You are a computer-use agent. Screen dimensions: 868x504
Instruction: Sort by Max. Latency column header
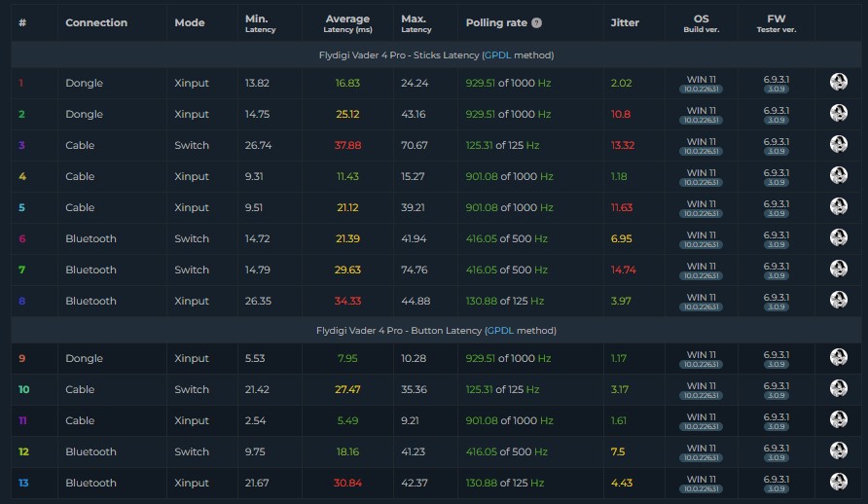(x=416, y=23)
